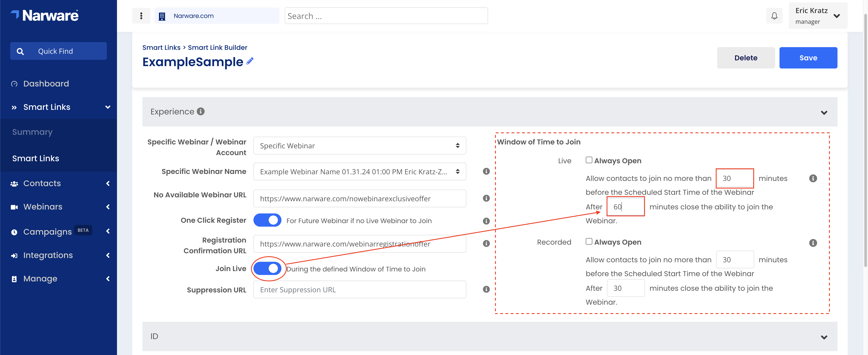Show info for Suppression URL
Image resolution: width=868 pixels, height=355 pixels.
coord(486,289)
